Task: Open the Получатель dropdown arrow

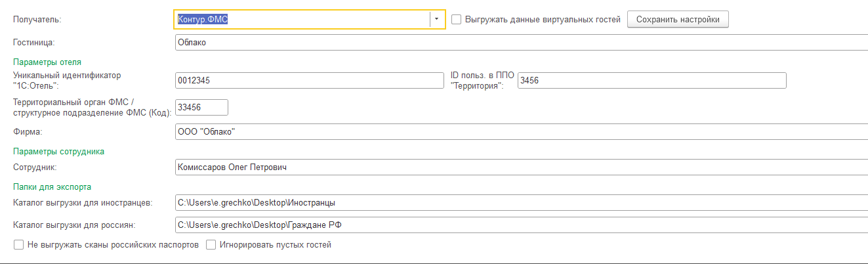Action: [437, 19]
